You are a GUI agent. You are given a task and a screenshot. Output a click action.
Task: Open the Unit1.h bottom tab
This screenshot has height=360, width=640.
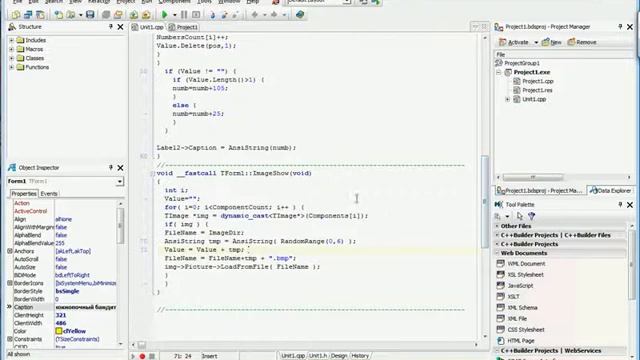(x=318, y=356)
